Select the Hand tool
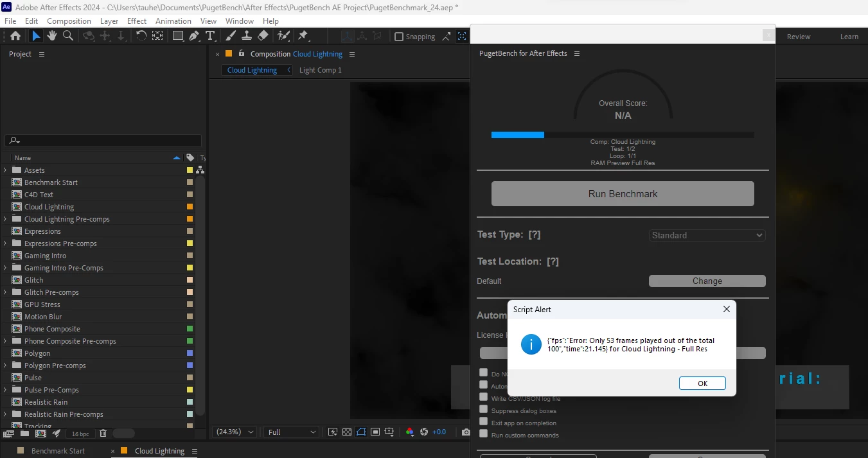This screenshot has height=458, width=868. tap(52, 36)
